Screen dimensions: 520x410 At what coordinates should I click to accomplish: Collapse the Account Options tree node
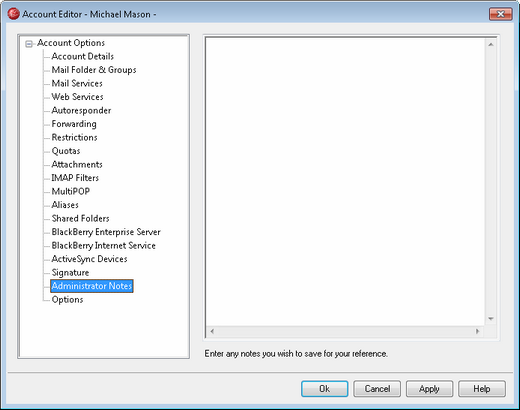pyautogui.click(x=29, y=44)
